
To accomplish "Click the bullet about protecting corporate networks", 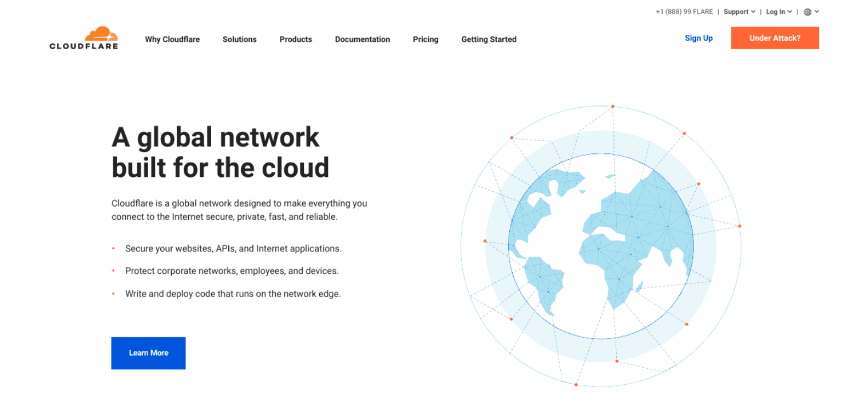I will click(232, 270).
